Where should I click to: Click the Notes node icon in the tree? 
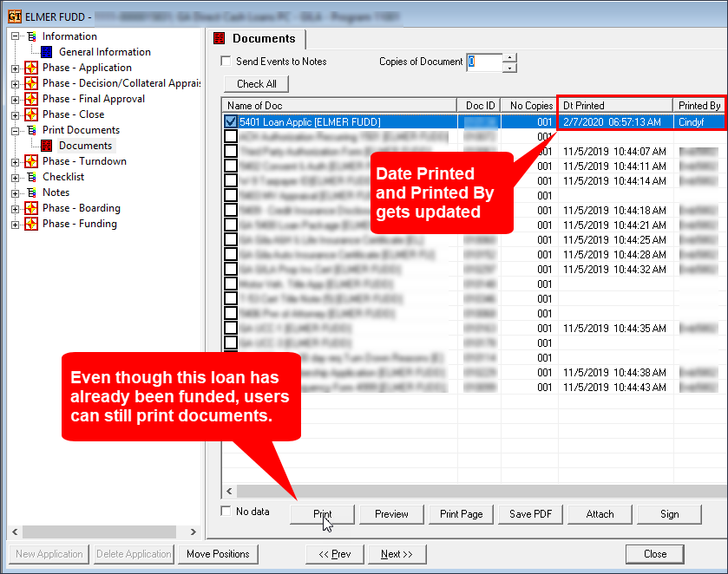(x=33, y=192)
